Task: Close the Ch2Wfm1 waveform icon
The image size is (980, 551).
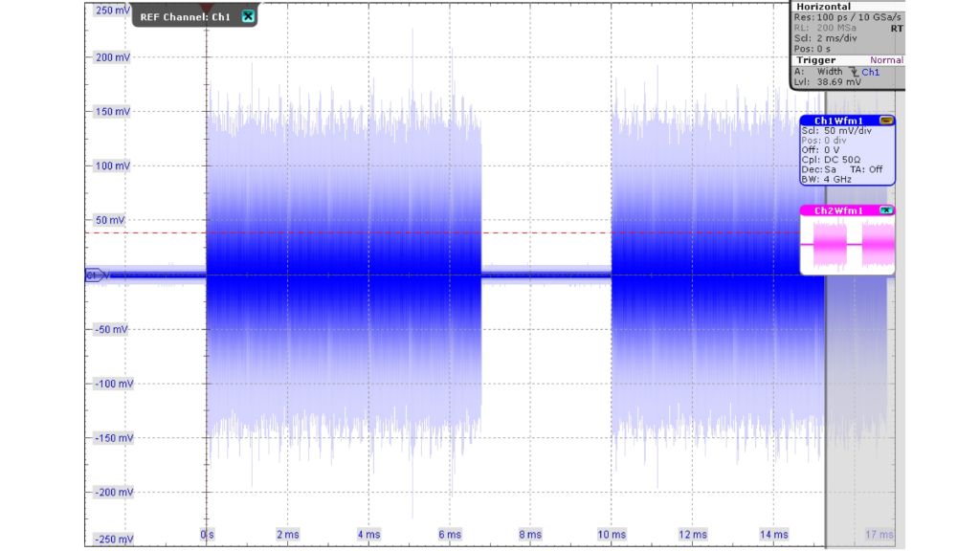Action: [886, 210]
